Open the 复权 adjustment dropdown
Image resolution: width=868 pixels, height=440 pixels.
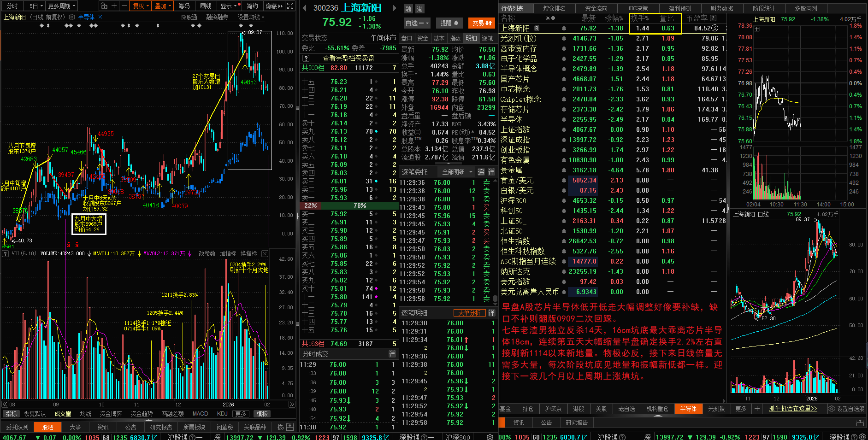click(x=140, y=6)
